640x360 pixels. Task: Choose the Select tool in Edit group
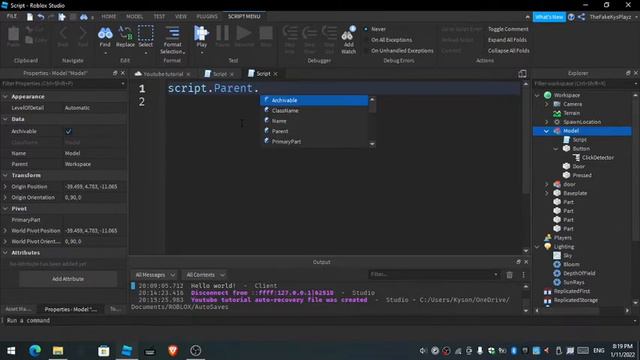[x=145, y=37]
